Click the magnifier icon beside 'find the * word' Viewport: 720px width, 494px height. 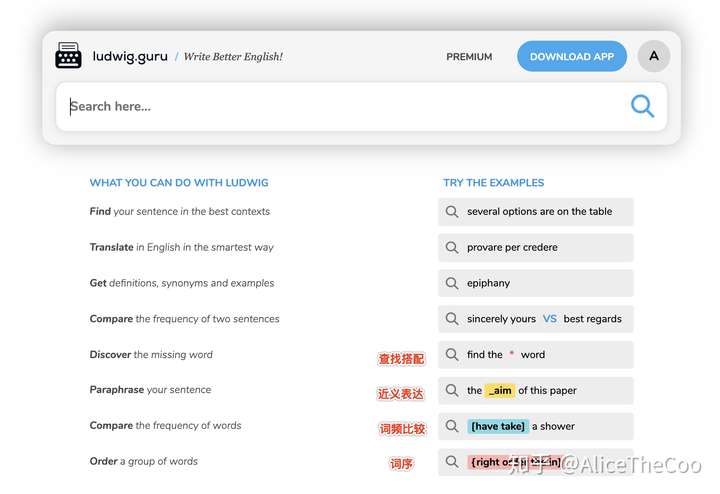[x=452, y=354]
